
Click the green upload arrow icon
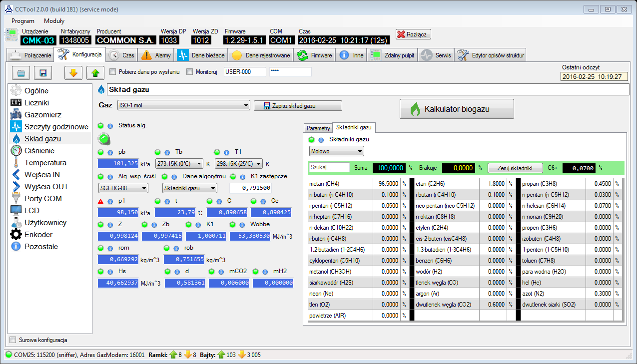(x=95, y=72)
